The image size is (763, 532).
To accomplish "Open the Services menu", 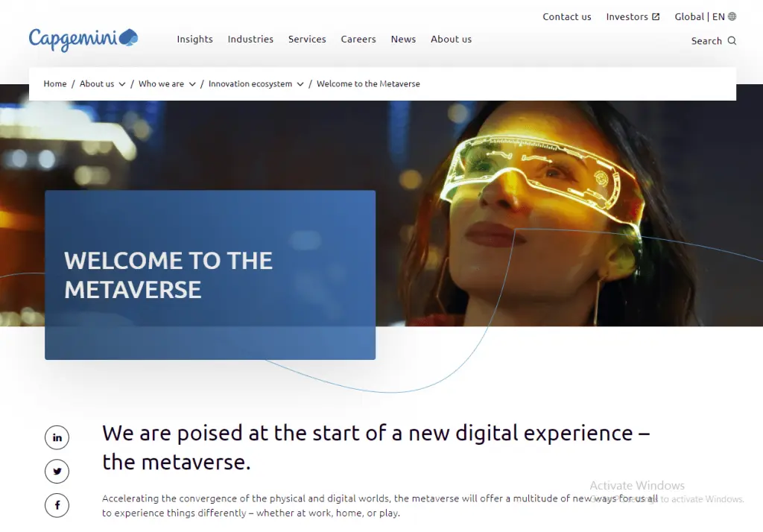I will (307, 39).
